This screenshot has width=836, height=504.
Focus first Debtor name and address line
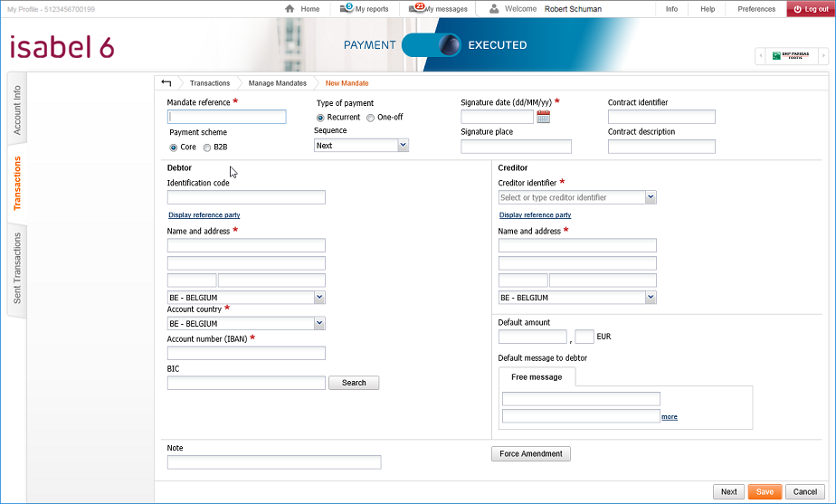tap(246, 245)
